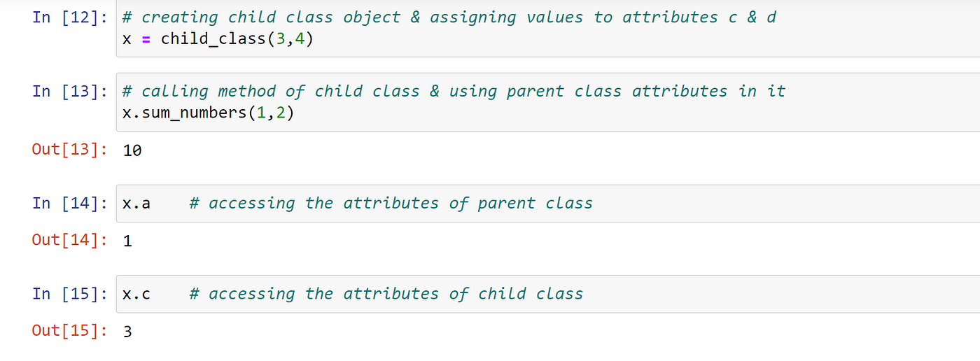This screenshot has height=361, width=980.
Task: Click comment about calling method of child class
Action: tap(454, 91)
